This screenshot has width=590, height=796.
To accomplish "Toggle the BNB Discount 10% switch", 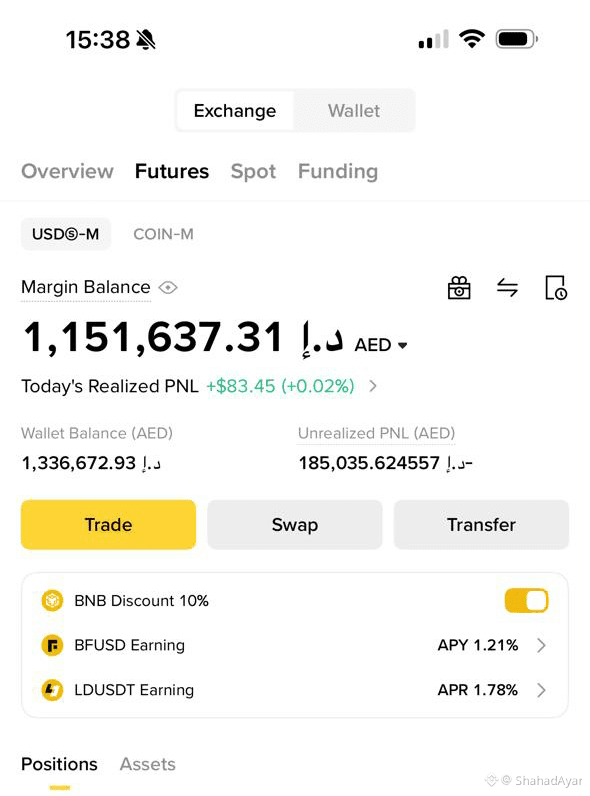I will point(526,601).
